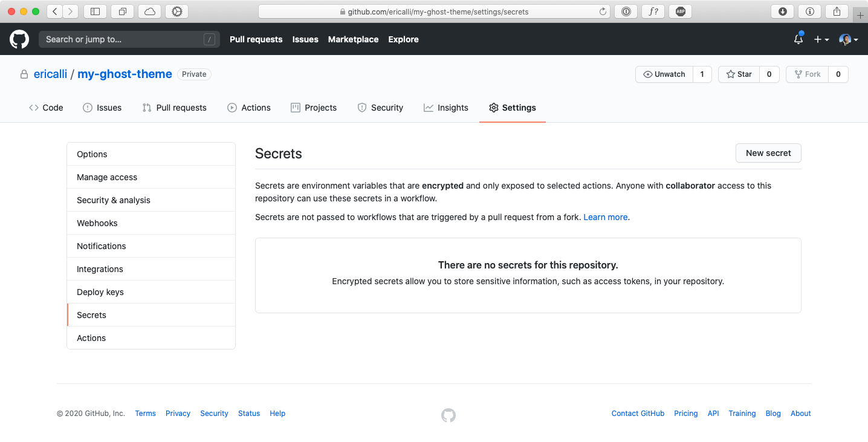868x442 pixels.
Task: Click the Unwatch button
Action: 664,74
